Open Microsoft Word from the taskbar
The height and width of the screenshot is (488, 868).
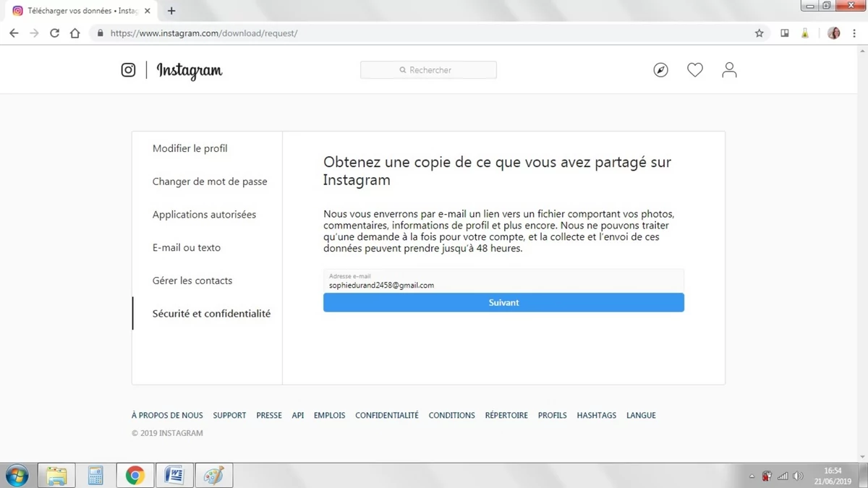[x=174, y=475]
